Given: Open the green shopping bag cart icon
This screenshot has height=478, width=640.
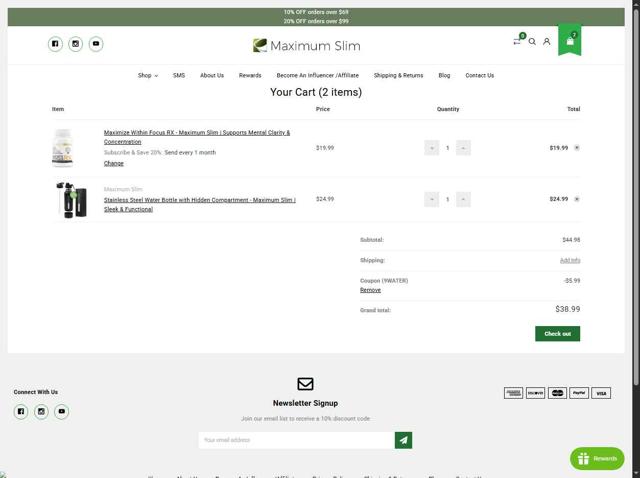Looking at the screenshot, I should point(570,40).
